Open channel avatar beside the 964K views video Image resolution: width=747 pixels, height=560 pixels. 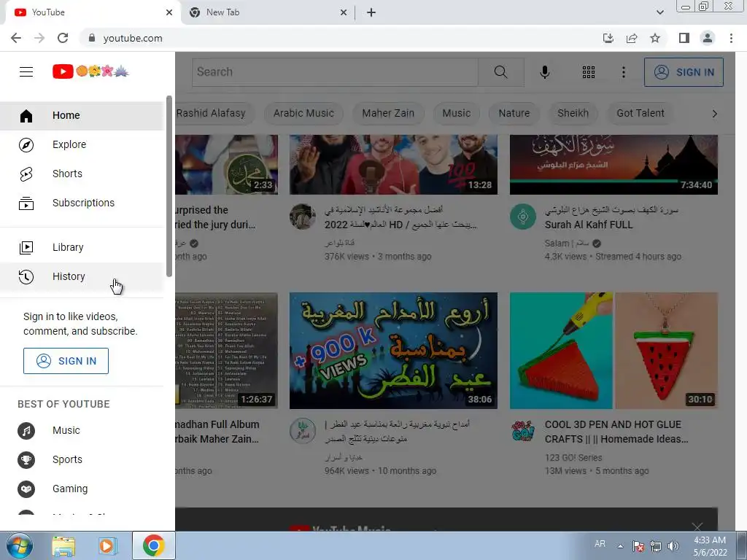pos(303,432)
